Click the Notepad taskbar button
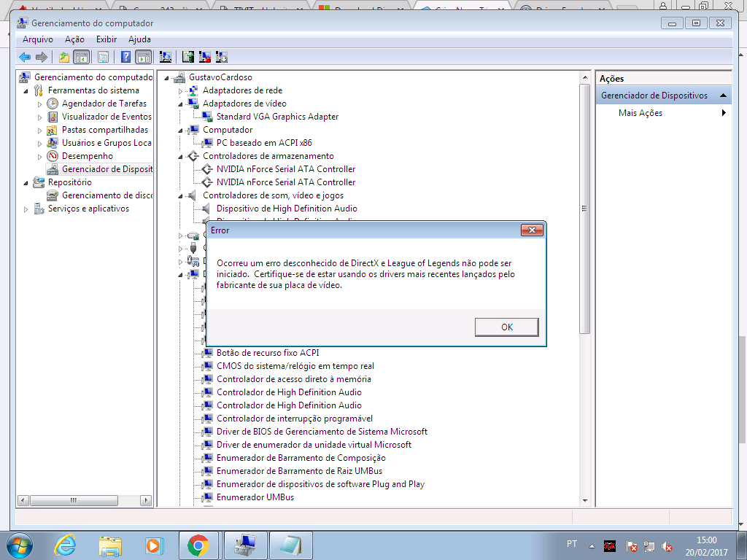 (291, 545)
